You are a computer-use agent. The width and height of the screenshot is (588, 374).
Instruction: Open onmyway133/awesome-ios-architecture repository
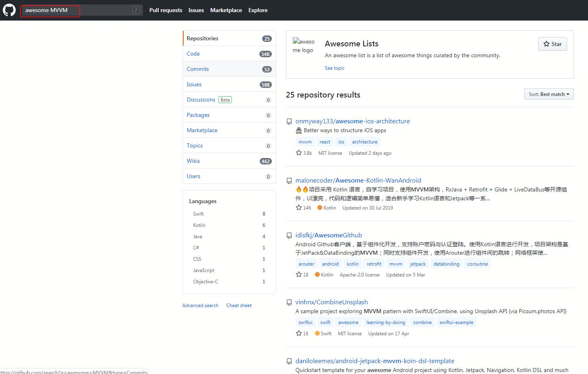[352, 121]
